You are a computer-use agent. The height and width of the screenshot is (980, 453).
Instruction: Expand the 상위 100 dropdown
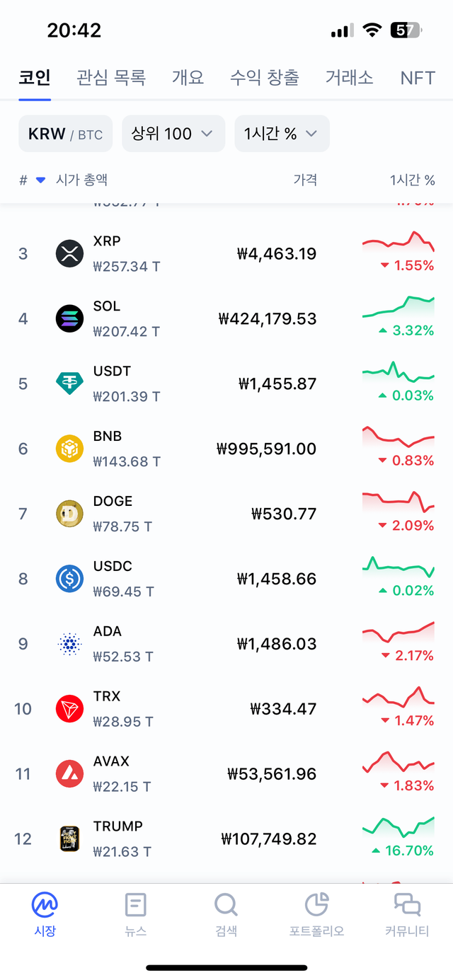[173, 134]
